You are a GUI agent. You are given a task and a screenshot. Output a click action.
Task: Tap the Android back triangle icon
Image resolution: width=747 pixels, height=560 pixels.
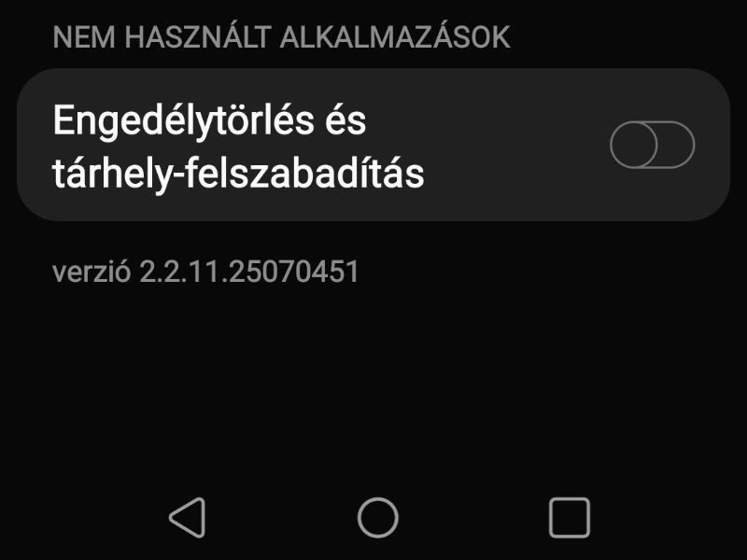tap(188, 518)
